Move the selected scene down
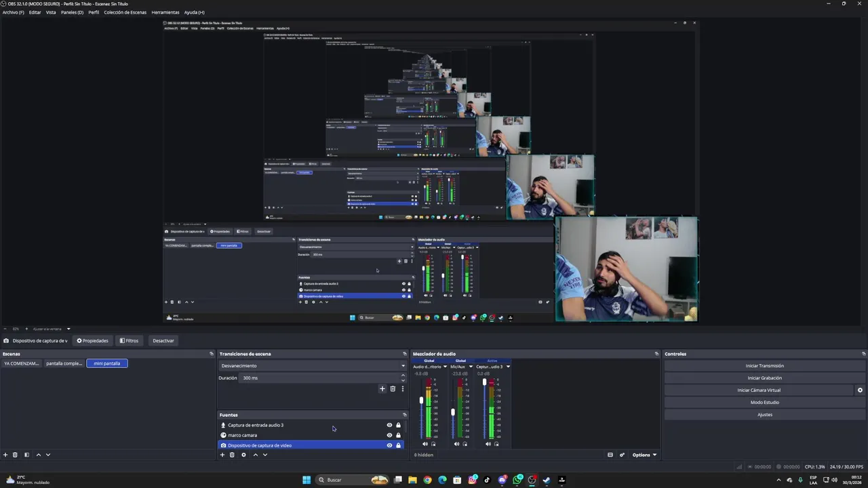 47,455
